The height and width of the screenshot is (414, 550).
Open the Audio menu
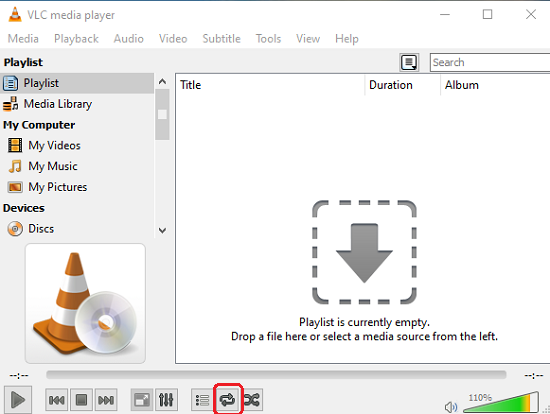pos(128,39)
